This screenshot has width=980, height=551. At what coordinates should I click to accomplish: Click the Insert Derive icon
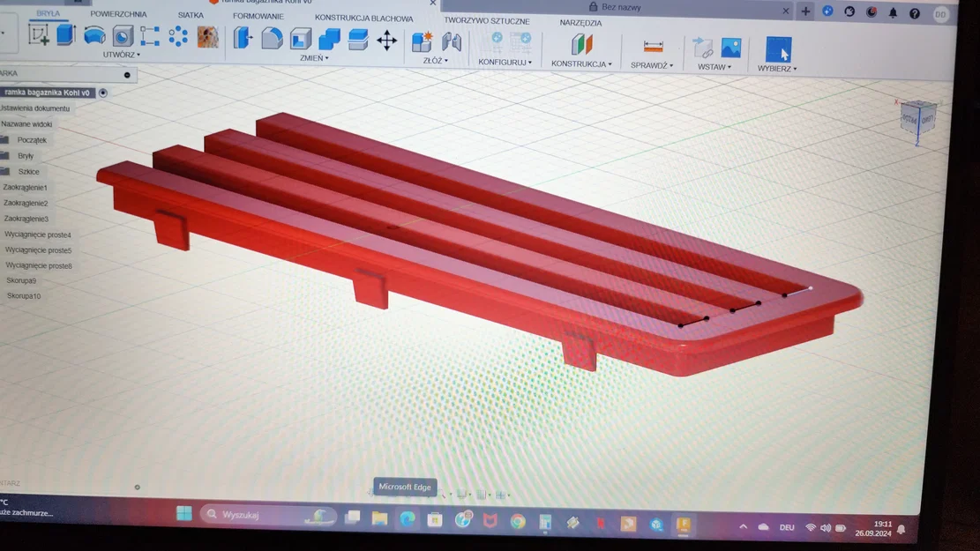click(x=703, y=48)
